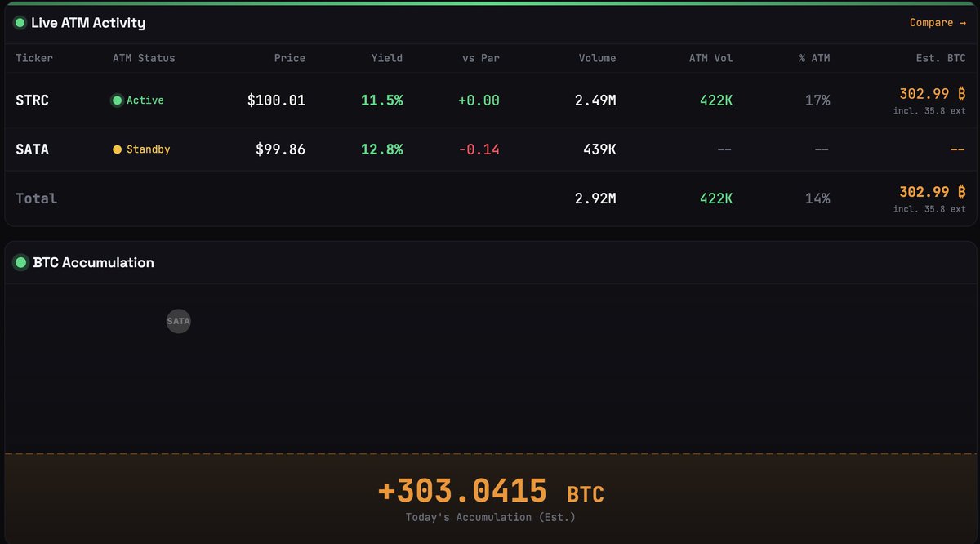Sort by the Yield column header
This screenshot has width=980, height=544.
pos(387,58)
